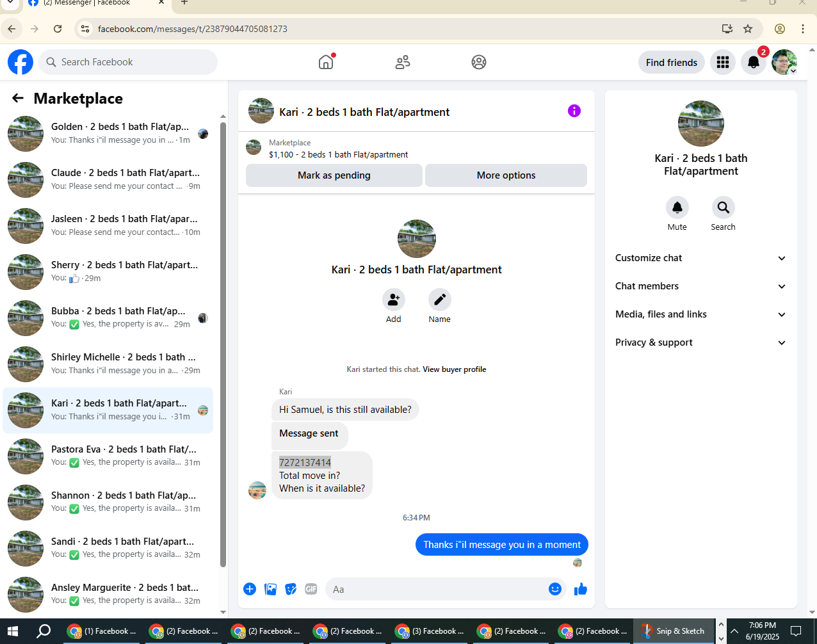Click More options button
This screenshot has height=644, width=817.
click(506, 175)
